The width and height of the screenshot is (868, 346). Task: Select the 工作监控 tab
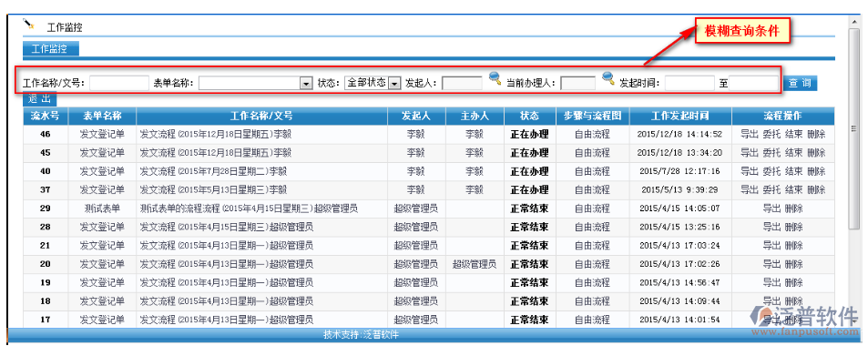(x=50, y=48)
